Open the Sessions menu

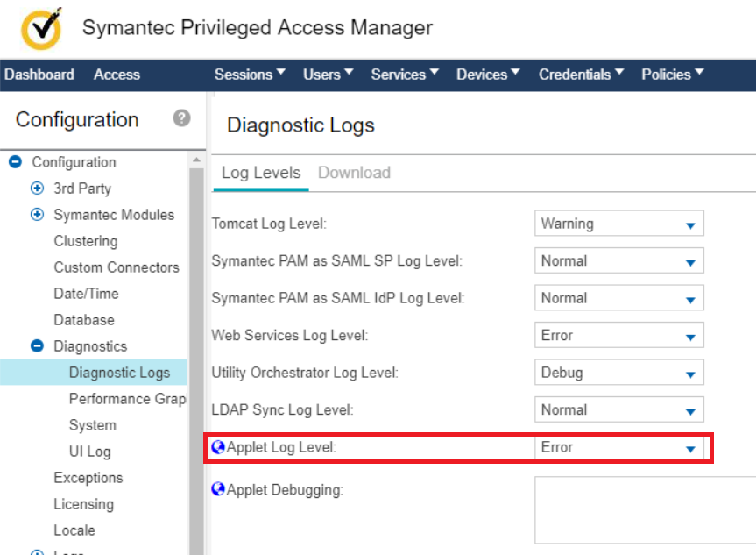(250, 75)
